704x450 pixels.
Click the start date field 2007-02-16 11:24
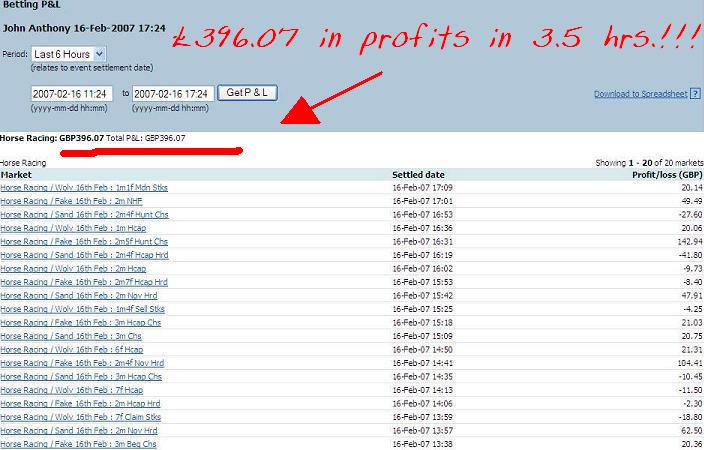click(72, 94)
